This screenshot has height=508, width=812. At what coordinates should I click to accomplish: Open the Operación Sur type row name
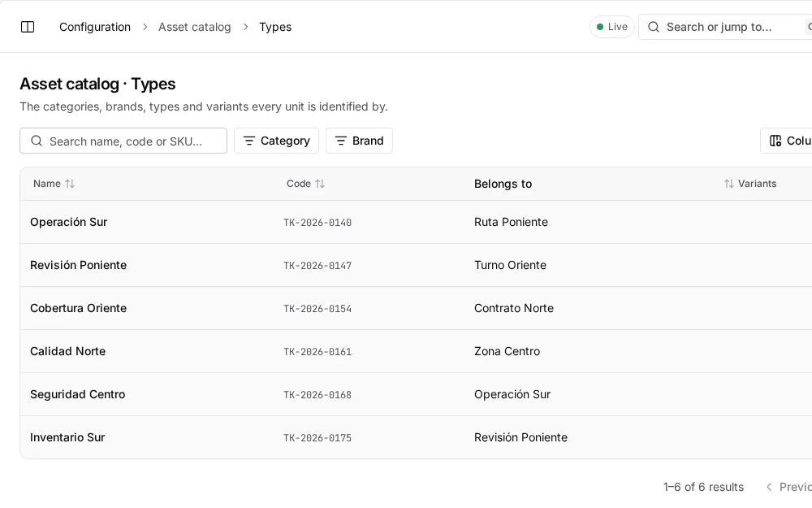tap(69, 223)
